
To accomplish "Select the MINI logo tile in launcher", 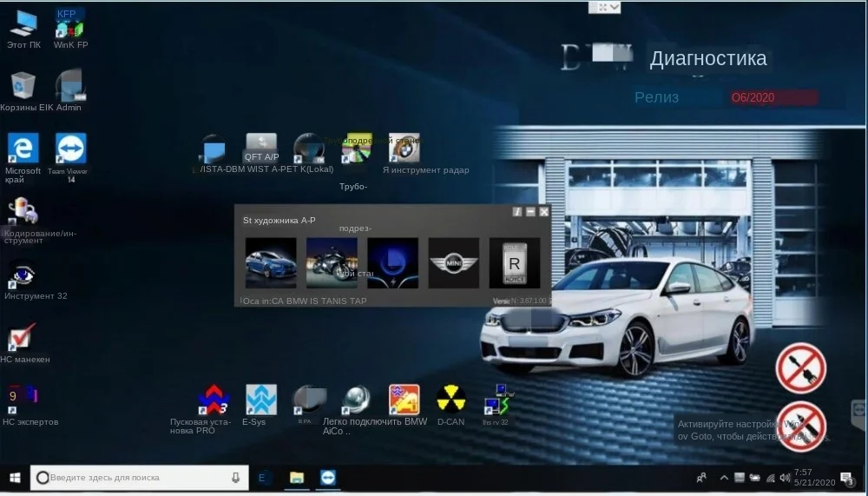I will coord(453,263).
